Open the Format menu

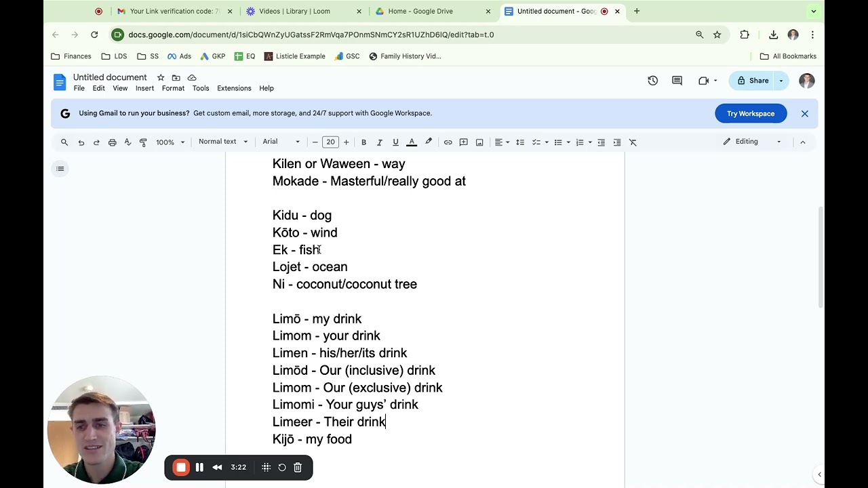click(173, 88)
